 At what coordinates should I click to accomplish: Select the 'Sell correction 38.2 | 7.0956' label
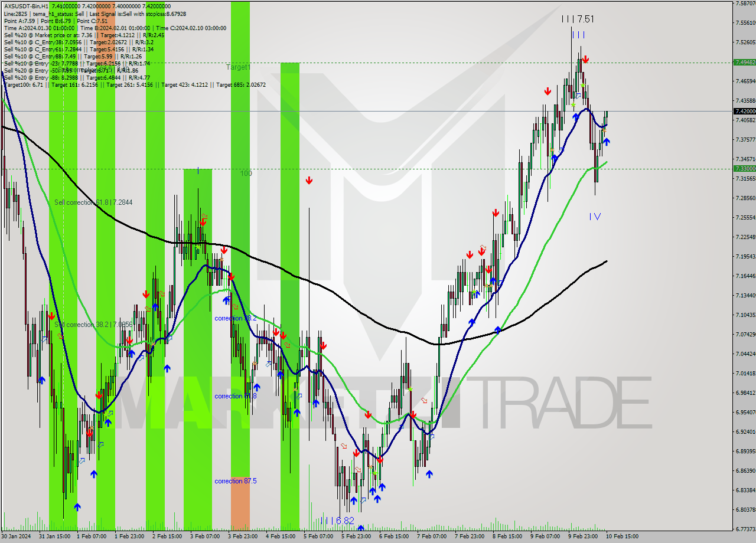click(93, 325)
